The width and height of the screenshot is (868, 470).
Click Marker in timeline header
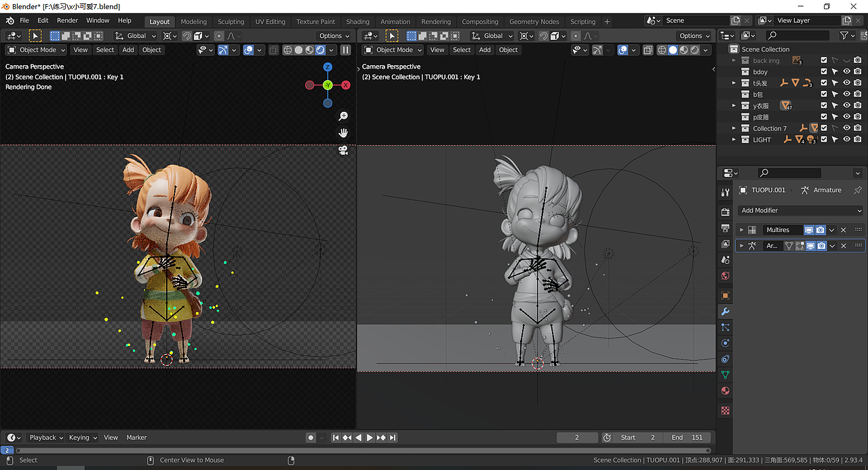click(136, 437)
